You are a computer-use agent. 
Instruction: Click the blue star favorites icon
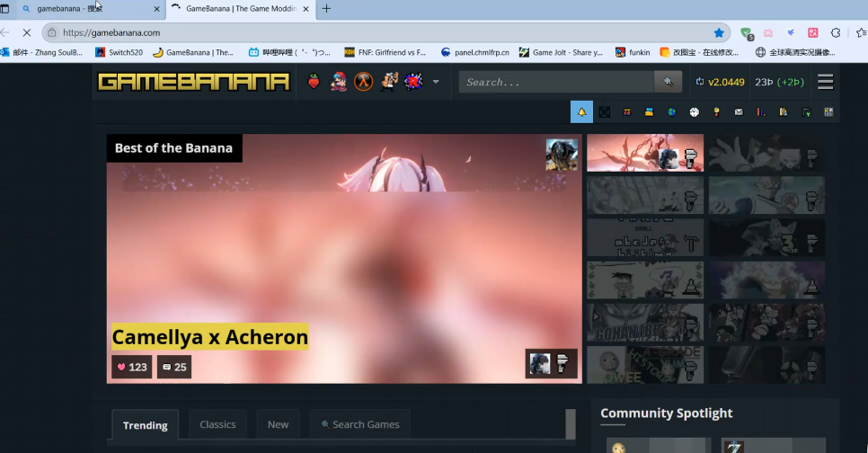pyautogui.click(x=719, y=32)
